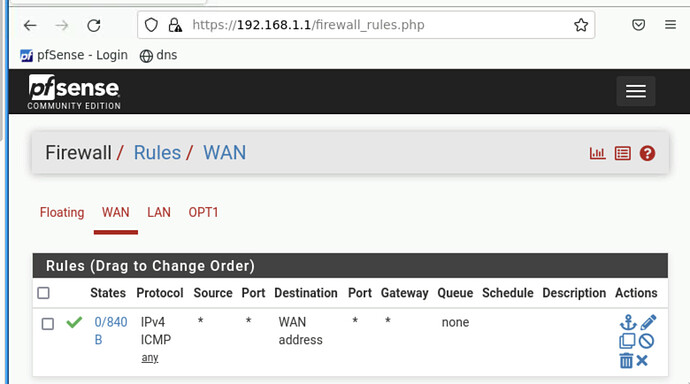Switch to the LAN rules tab
This screenshot has height=384, width=690.
point(158,212)
